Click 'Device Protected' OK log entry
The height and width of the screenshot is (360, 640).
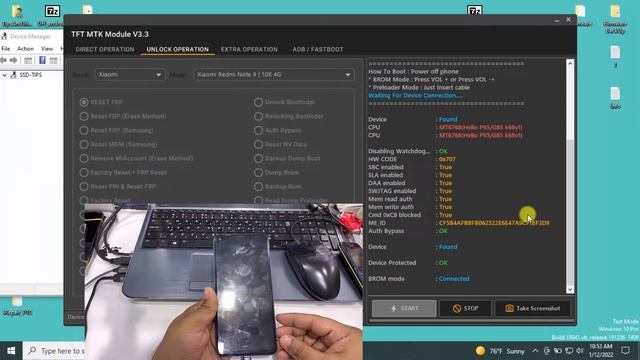443,263
